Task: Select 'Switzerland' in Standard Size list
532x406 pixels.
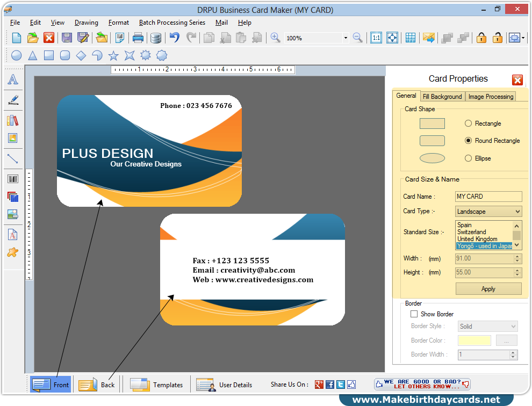Action: 472,232
